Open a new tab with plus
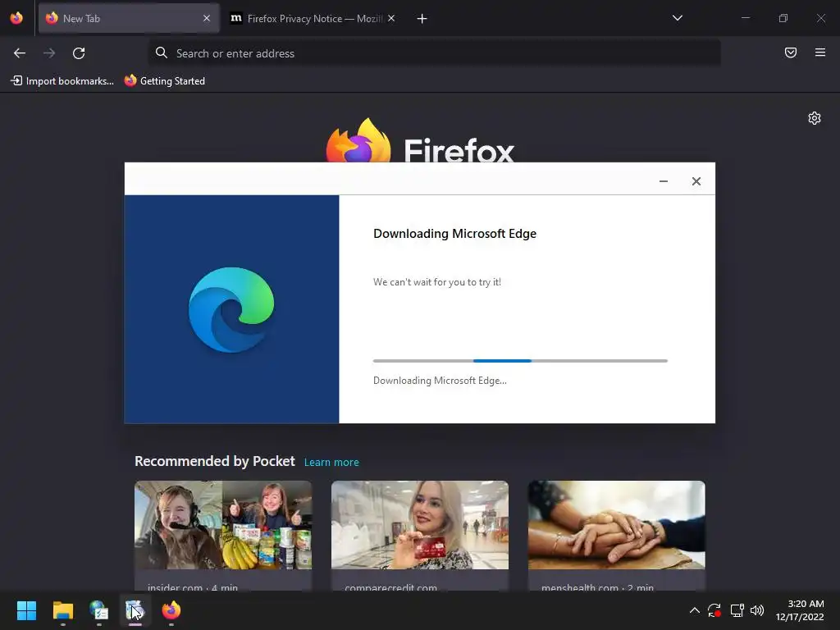840x630 pixels. 422,19
